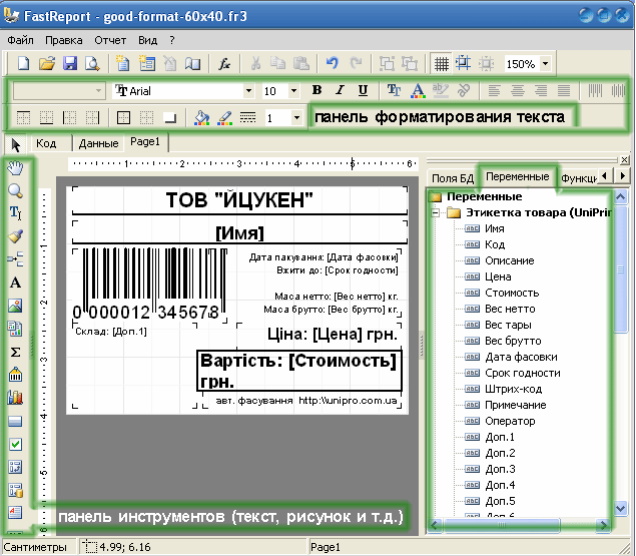This screenshot has width=636, height=556.
Task: Toggle the Show Grid button
Action: click(440, 64)
